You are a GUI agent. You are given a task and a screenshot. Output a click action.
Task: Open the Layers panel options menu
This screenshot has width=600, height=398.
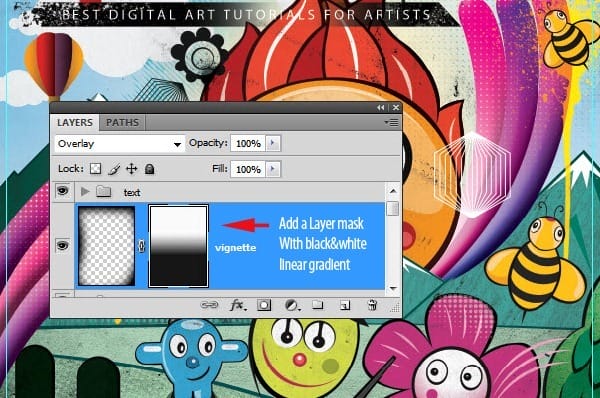click(x=391, y=122)
